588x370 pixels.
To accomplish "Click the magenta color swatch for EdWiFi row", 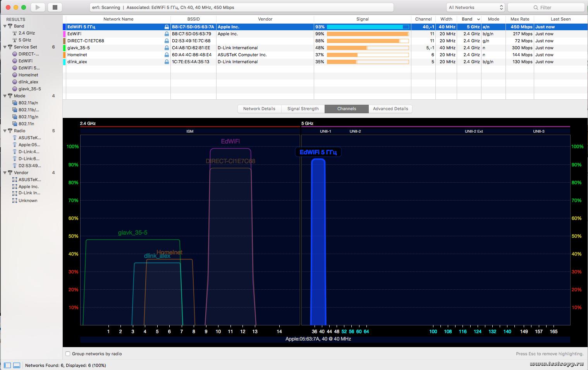I will click(64, 34).
